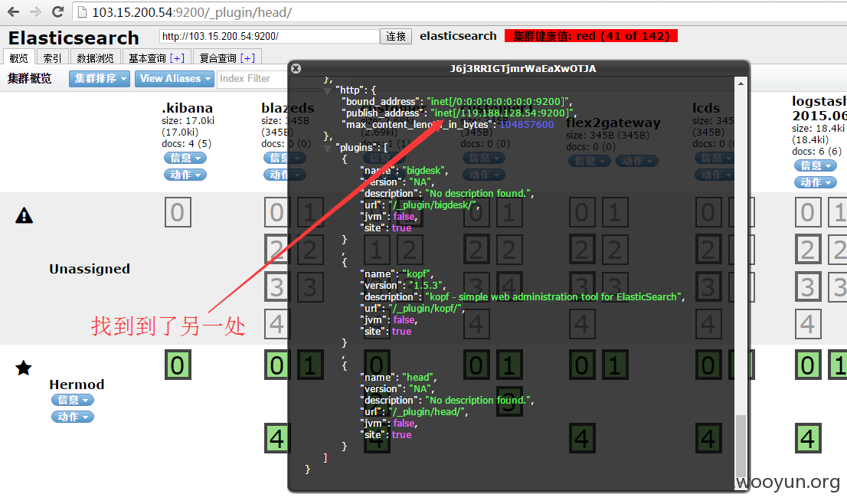This screenshot has width=847, height=504.
Task: Open the 集群排序 sort dropdown
Action: tap(100, 78)
